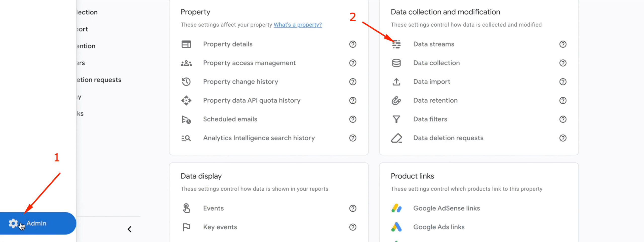Collapse the admin sidebar with the chevron
Image resolution: width=644 pixels, height=242 pixels.
(x=130, y=229)
